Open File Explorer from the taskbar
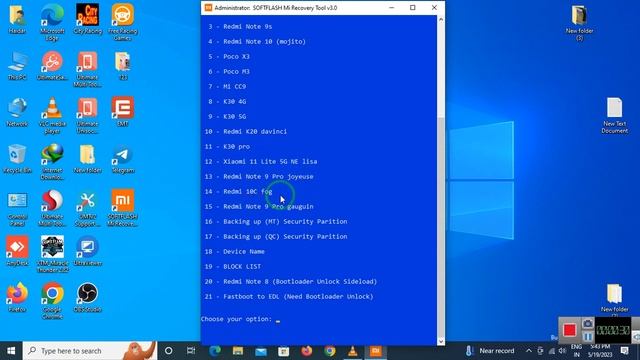 tap(238, 351)
